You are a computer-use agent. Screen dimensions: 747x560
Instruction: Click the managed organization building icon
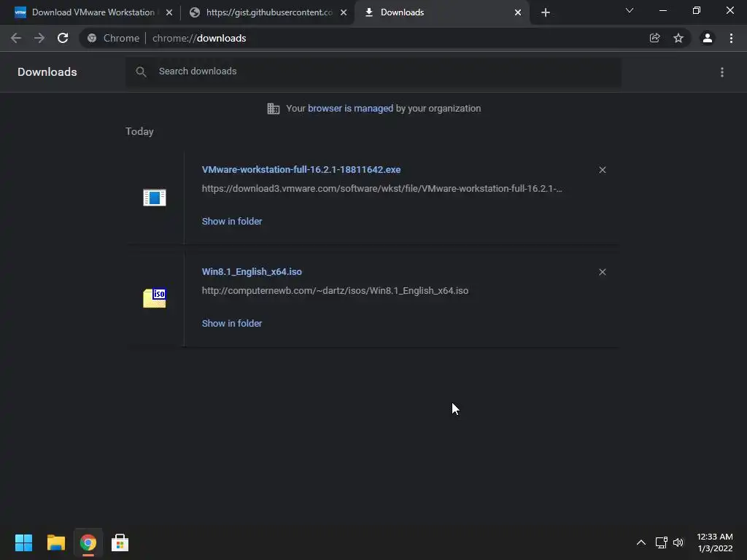point(274,109)
